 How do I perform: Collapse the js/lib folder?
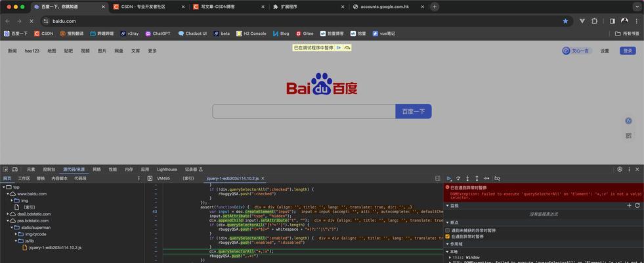16,241
